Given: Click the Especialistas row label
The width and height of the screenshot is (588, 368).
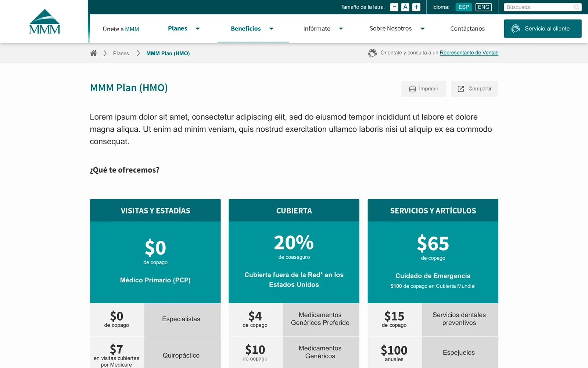Looking at the screenshot, I should pyautogui.click(x=181, y=319).
